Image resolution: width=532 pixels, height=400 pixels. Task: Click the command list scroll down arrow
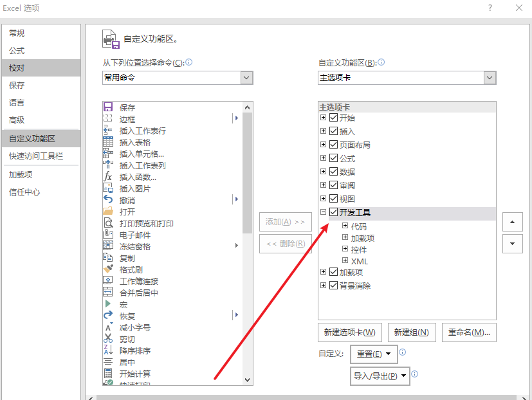[247, 380]
